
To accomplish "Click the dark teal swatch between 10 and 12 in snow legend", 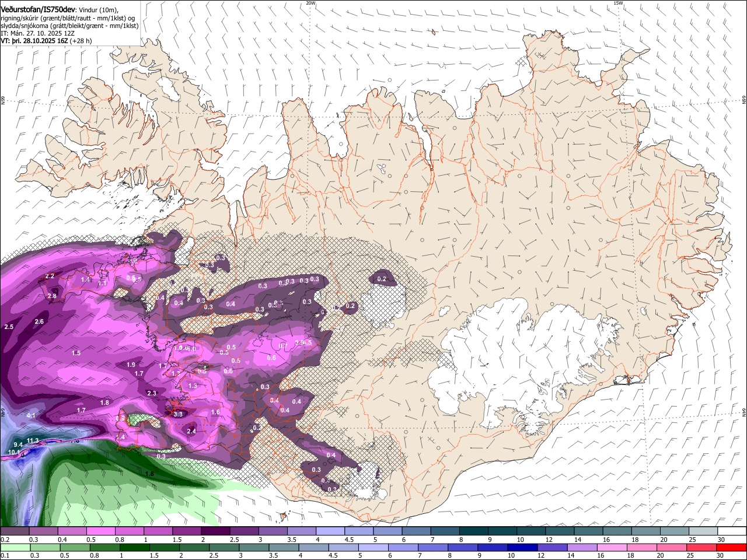I will point(532,531).
